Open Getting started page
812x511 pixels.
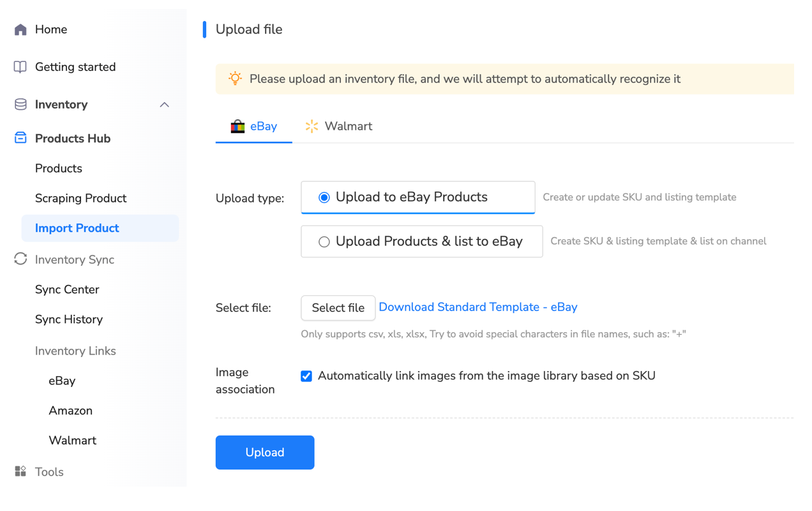pos(75,67)
